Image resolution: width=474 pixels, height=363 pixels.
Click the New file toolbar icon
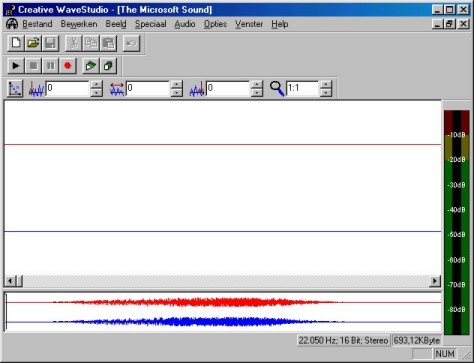[16, 43]
